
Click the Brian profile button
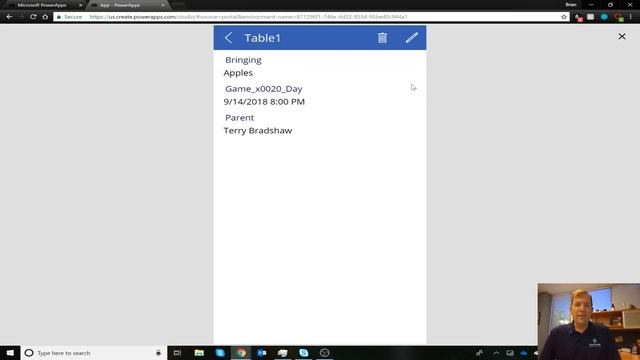click(x=571, y=4)
